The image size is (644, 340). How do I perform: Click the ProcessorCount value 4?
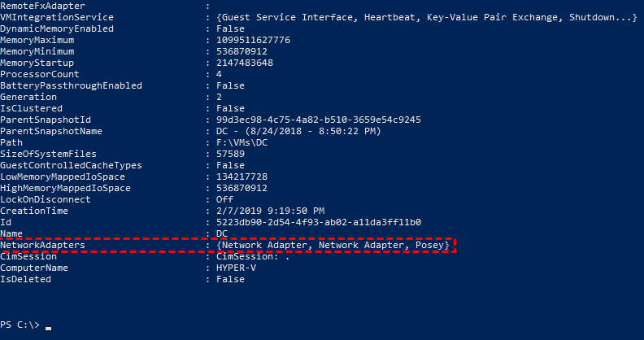point(219,74)
